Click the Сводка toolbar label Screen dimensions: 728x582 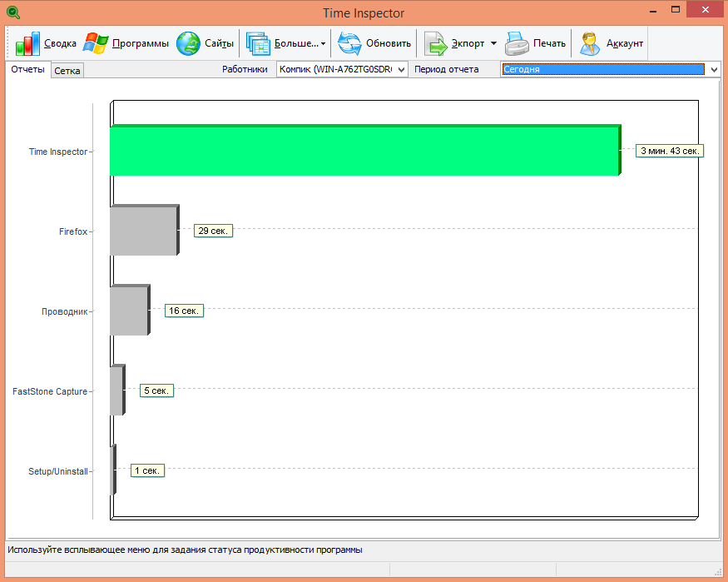[x=60, y=43]
